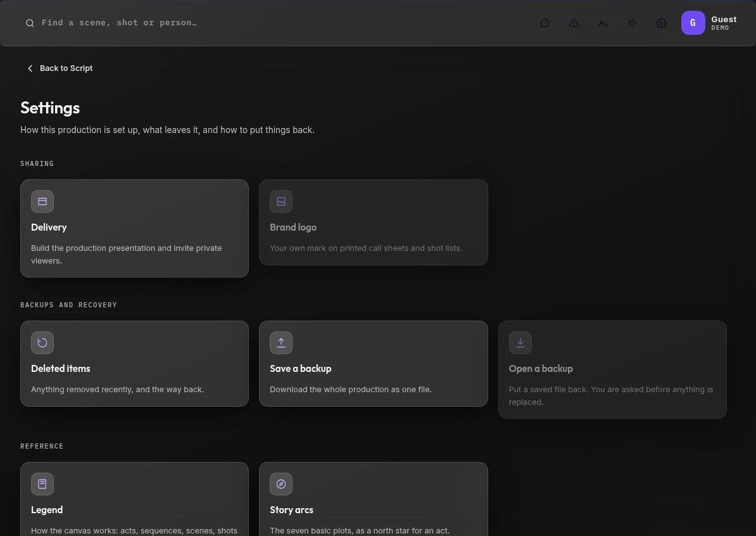Open the Save a backup card title
The image size is (756, 536).
pyautogui.click(x=301, y=369)
